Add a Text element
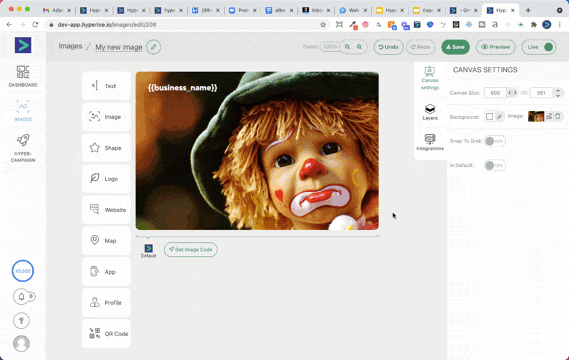Image resolution: width=569 pixels, height=360 pixels. click(106, 86)
